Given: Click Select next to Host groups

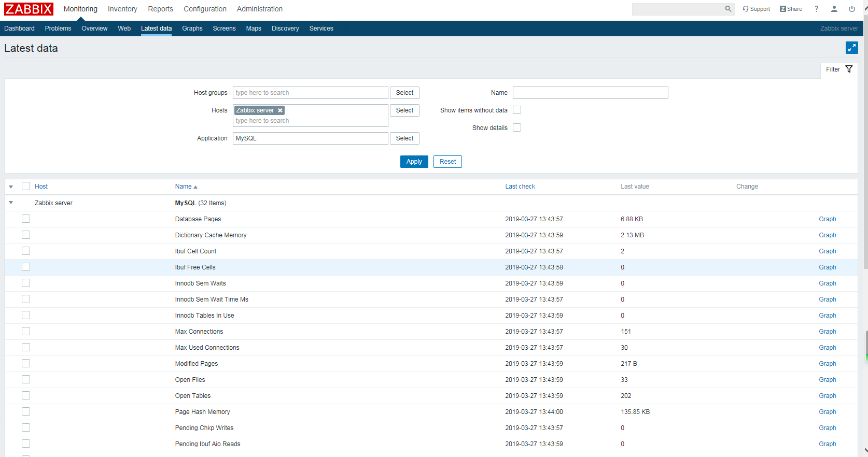Looking at the screenshot, I should pos(404,93).
